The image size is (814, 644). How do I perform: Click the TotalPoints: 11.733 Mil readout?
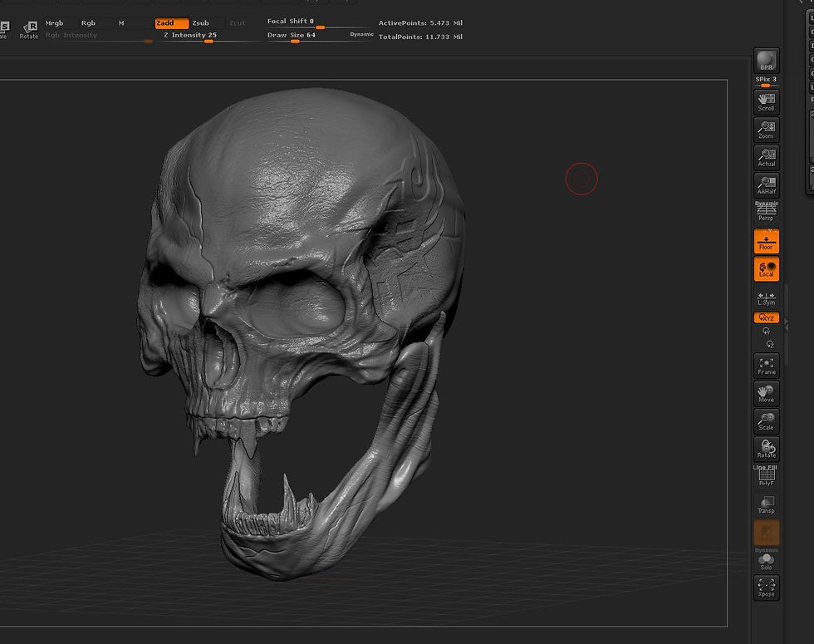tap(420, 37)
